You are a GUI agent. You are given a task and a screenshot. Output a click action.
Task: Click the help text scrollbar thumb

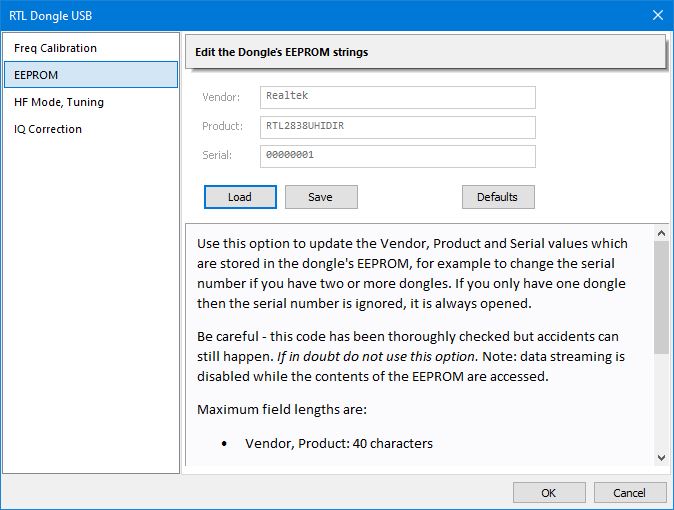[661, 295]
